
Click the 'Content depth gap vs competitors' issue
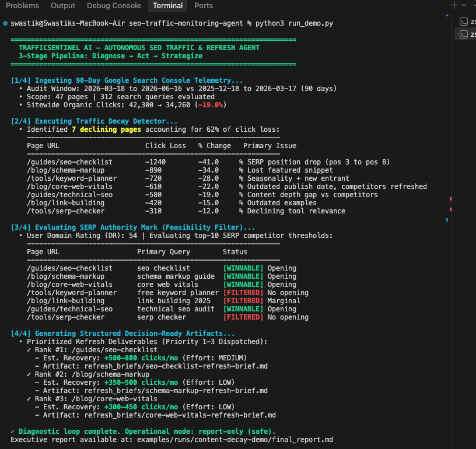coord(313,195)
